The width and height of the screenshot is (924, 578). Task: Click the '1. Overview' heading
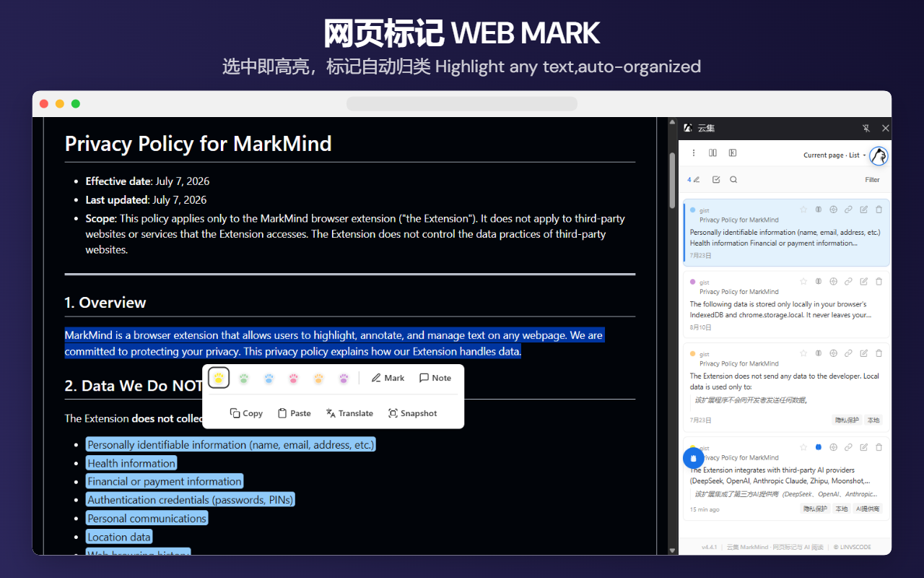pos(105,303)
